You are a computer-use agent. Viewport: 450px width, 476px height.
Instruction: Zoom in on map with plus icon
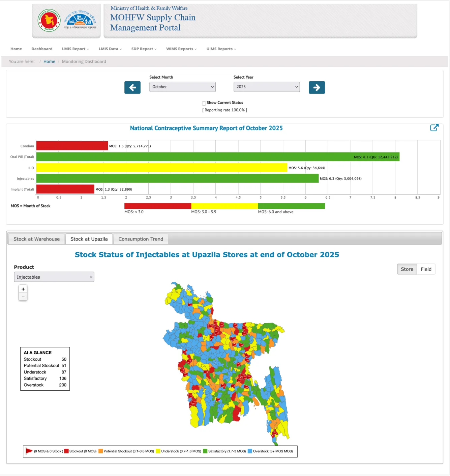pyautogui.click(x=23, y=289)
